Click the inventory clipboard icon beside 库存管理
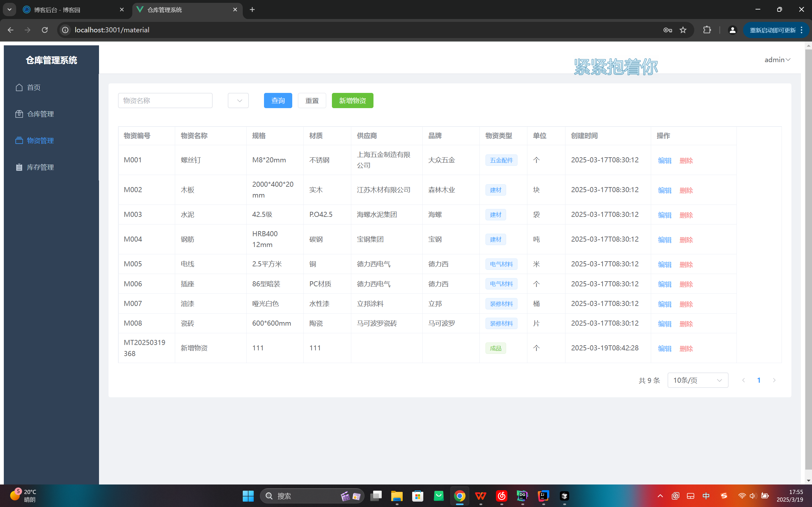The image size is (812, 507). click(19, 167)
